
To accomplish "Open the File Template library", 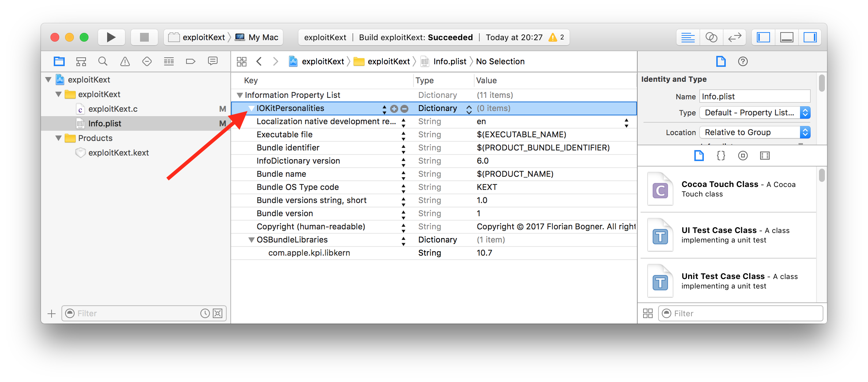I will click(x=699, y=156).
